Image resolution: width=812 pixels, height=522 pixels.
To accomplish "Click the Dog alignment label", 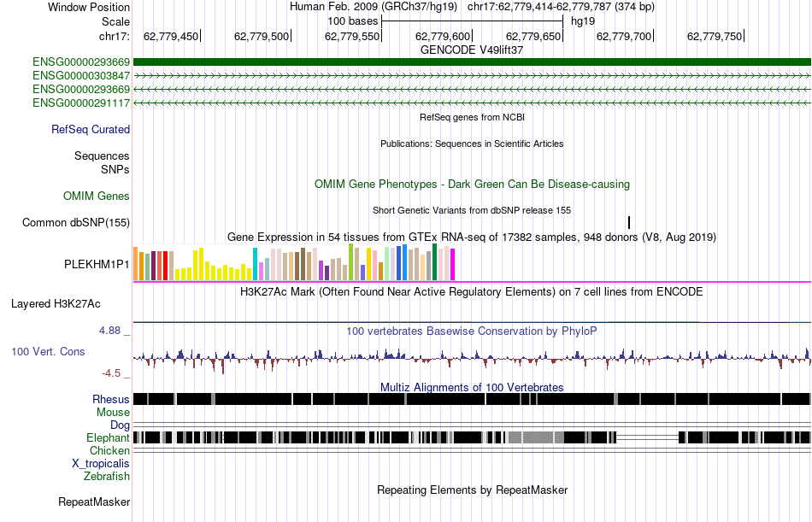I will pos(120,425).
